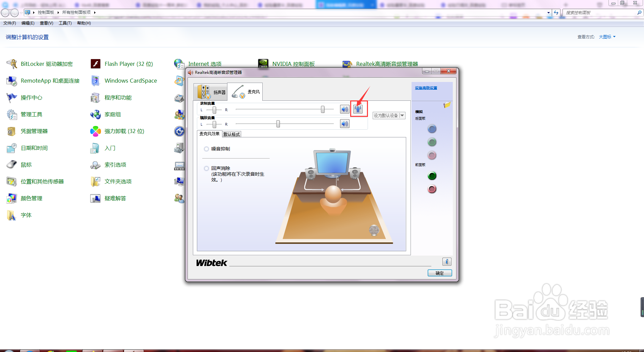Mute the playback volume speaker button
The image size is (644, 352).
[x=345, y=124]
